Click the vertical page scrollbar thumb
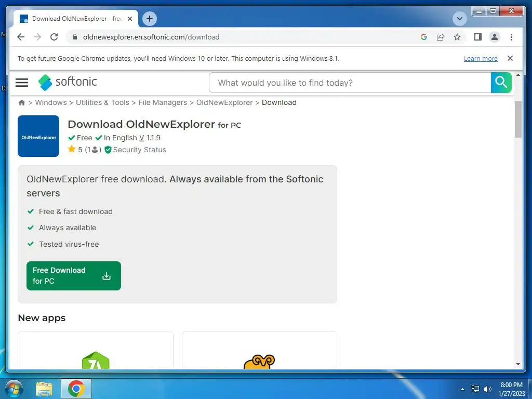 click(518, 119)
